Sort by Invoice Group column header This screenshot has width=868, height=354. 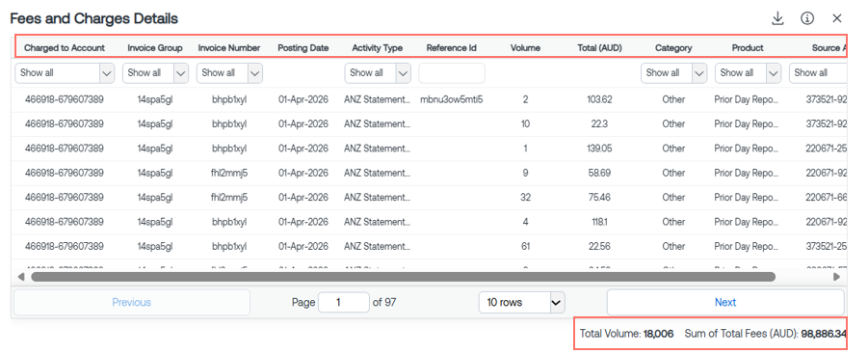(x=155, y=47)
